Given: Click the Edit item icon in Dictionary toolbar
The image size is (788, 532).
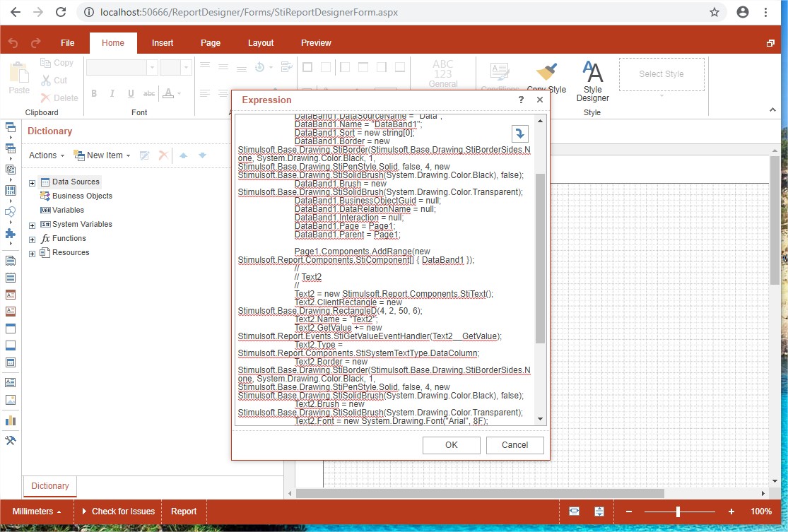Looking at the screenshot, I should (144, 155).
